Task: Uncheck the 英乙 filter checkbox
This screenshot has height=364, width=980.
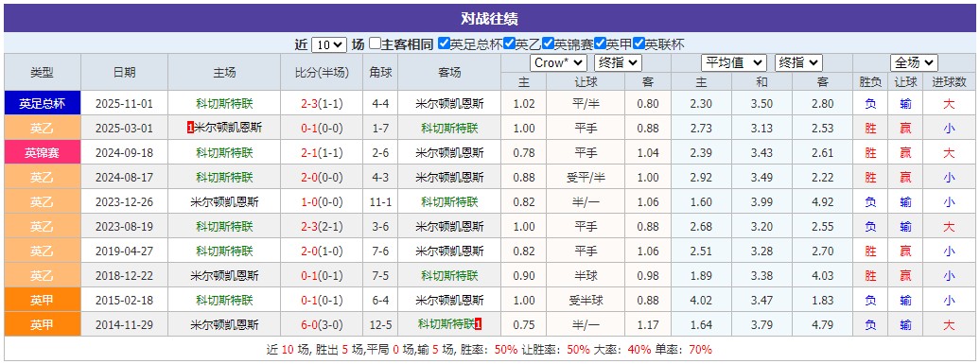Action: tap(509, 43)
